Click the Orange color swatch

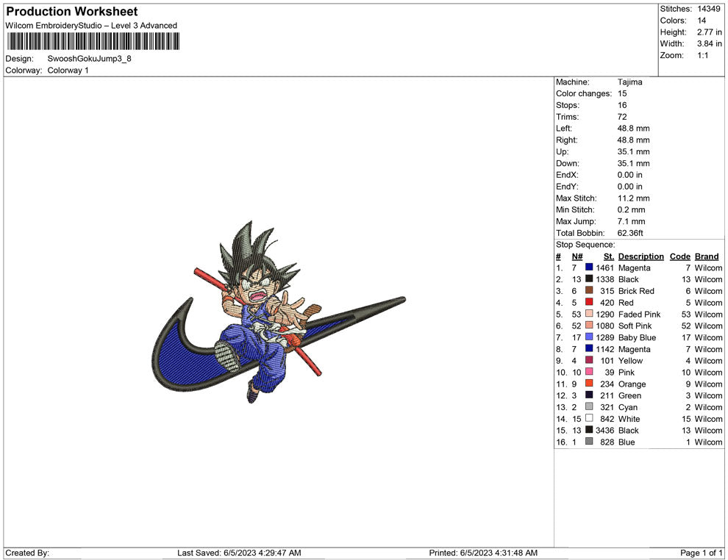[x=589, y=383]
